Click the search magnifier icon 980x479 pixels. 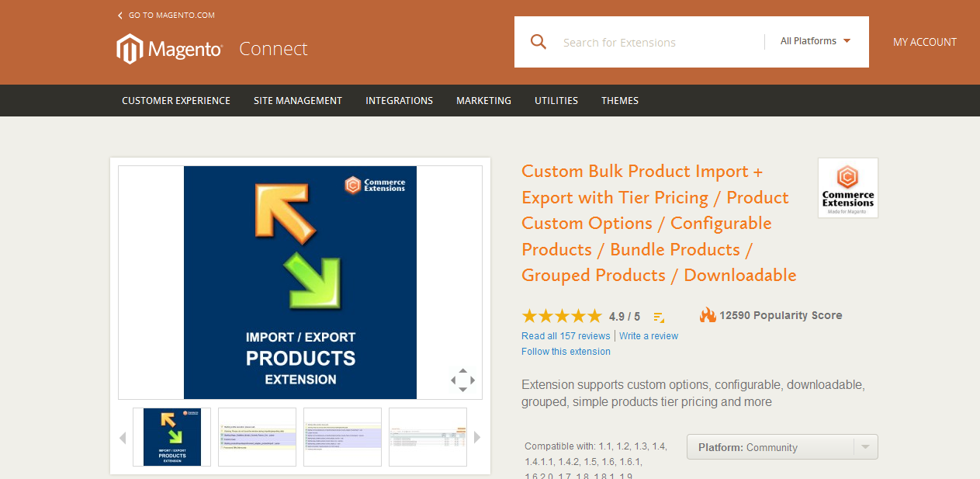click(538, 42)
